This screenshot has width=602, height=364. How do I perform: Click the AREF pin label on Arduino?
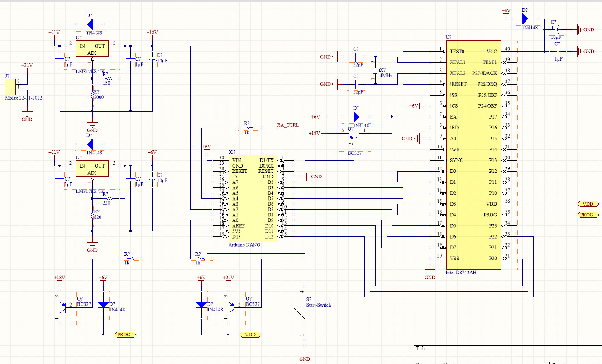(238, 225)
